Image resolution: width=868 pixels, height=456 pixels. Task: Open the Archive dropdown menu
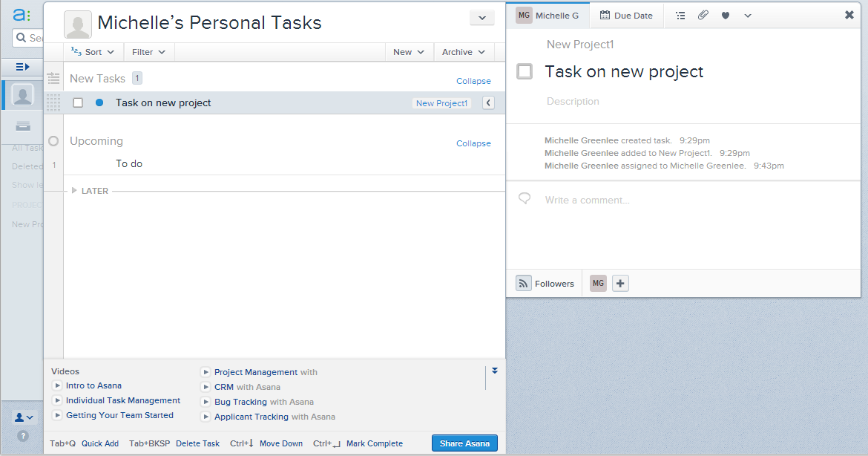coord(464,52)
